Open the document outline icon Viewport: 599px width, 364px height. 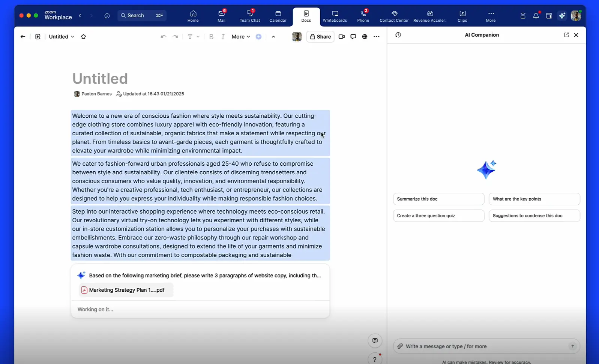[38, 37]
